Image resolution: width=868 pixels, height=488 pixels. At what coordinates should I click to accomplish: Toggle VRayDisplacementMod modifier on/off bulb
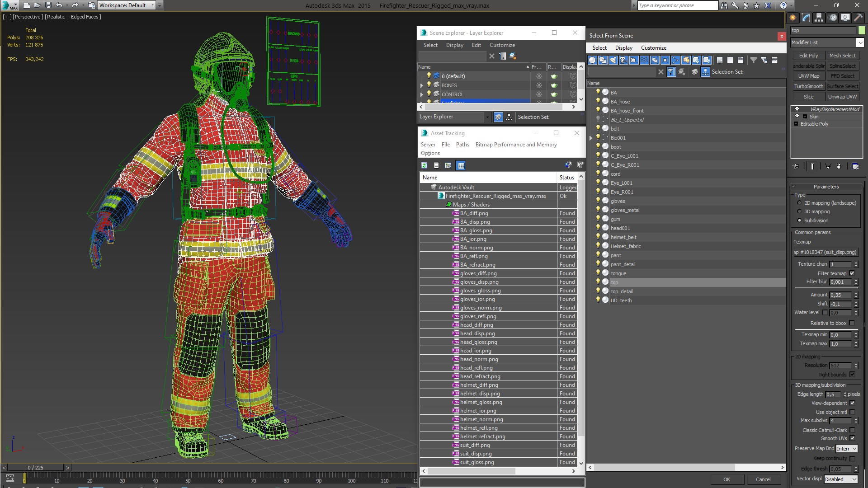[797, 109]
